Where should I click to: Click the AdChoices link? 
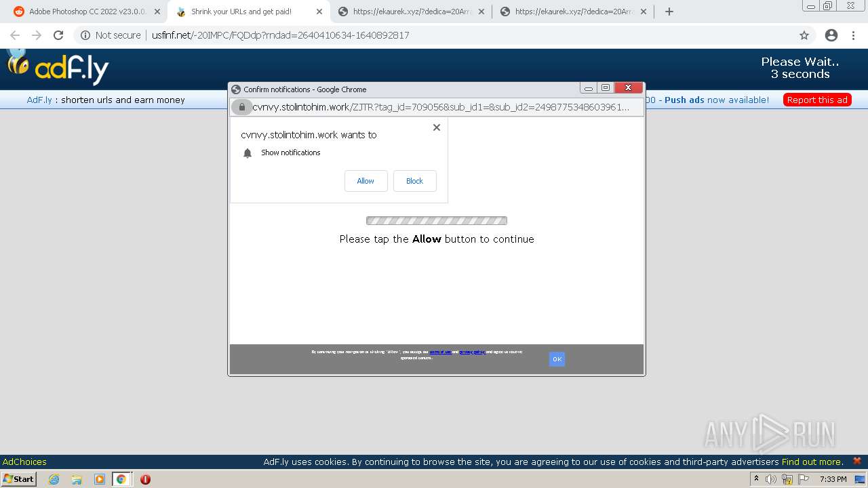(24, 462)
